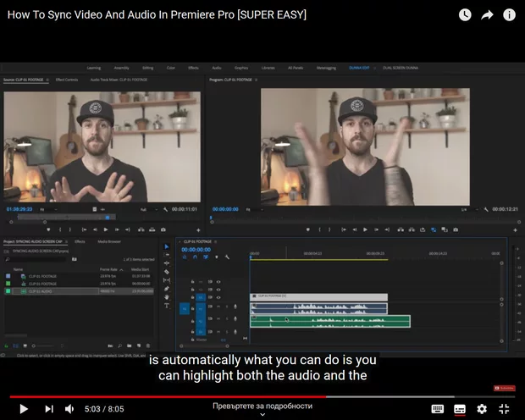Open the YouTube settings gear menu
Viewport: 525px width, 420px height.
click(482, 409)
